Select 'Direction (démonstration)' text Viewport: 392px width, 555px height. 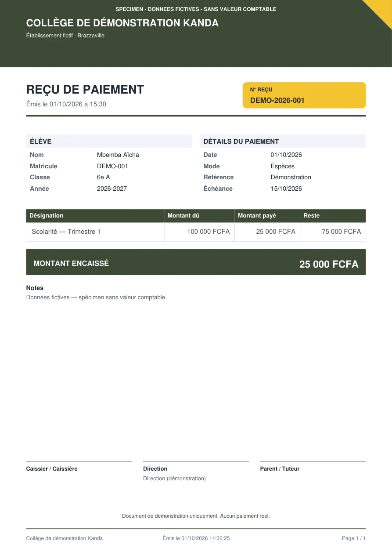coord(174,479)
